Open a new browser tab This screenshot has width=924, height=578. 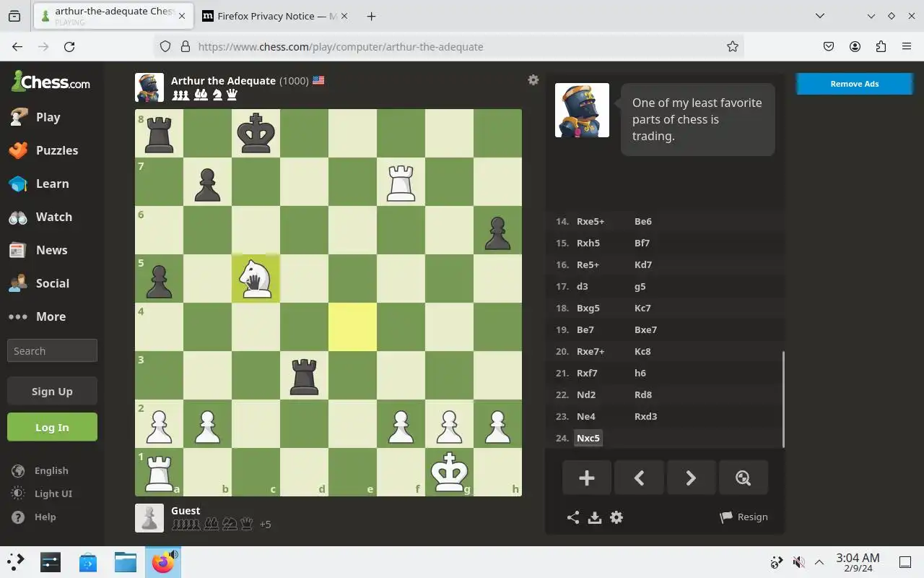(x=371, y=16)
